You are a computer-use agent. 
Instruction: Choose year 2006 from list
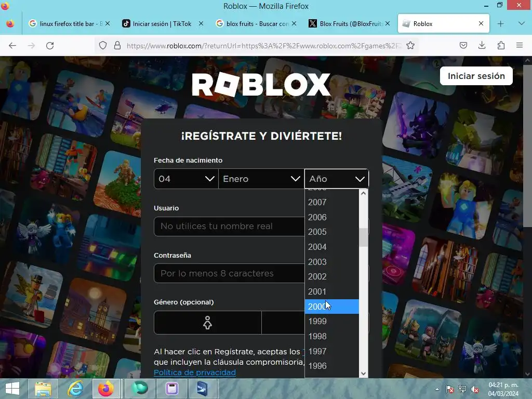coord(331,217)
